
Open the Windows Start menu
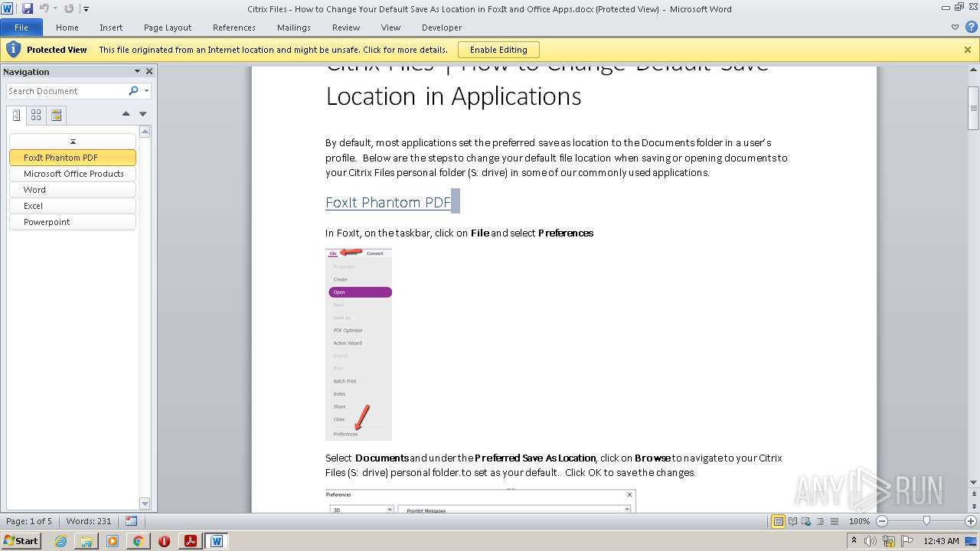coord(21,540)
